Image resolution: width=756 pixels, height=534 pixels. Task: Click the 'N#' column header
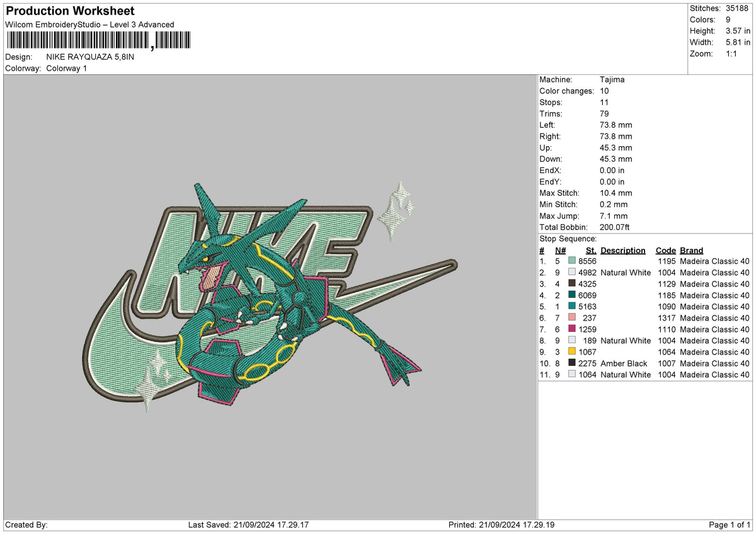(x=561, y=251)
